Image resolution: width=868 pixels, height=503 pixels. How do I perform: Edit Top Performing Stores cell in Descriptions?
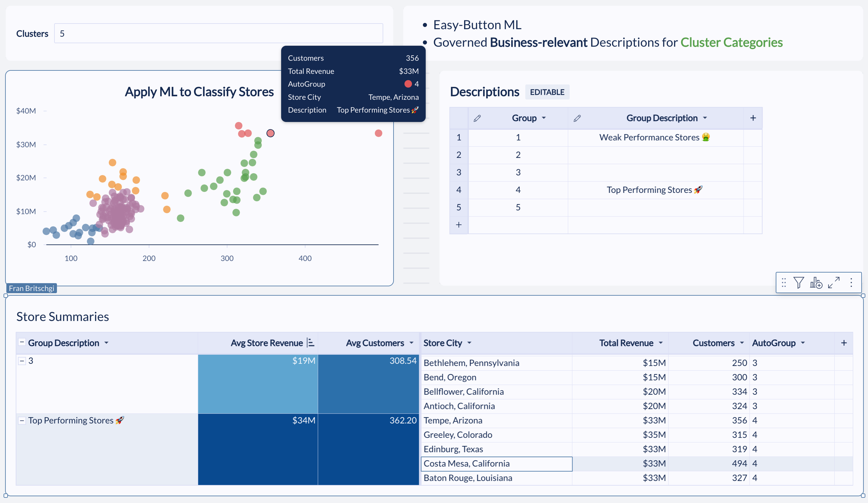656,190
